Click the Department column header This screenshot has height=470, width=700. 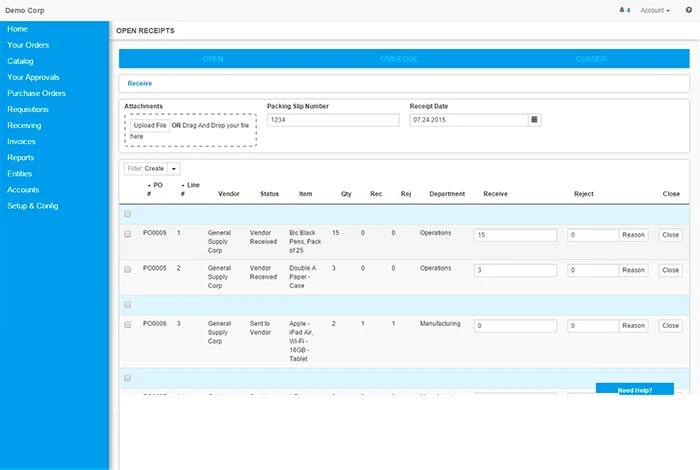click(x=447, y=194)
